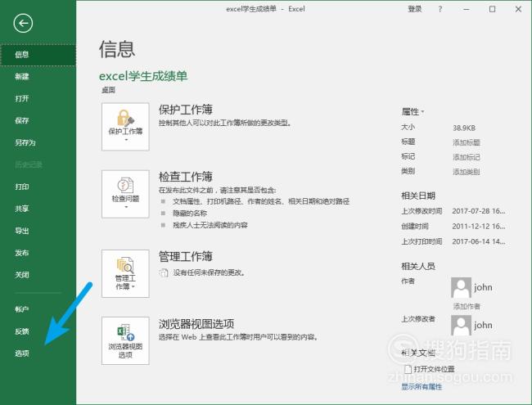
Task: Select 另存为 in the sidebar
Action: click(x=38, y=142)
